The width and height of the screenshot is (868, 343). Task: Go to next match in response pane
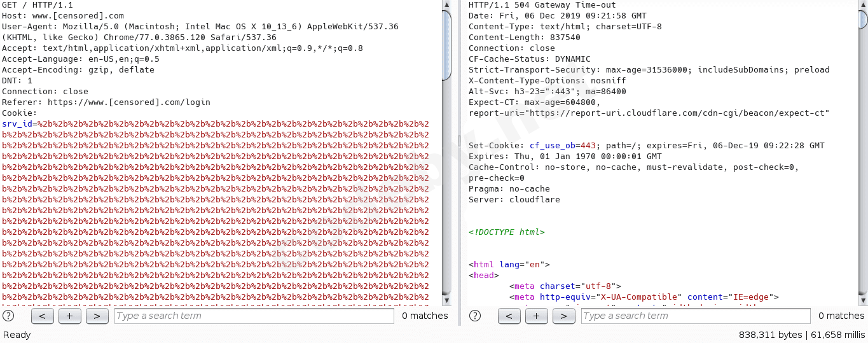(564, 316)
